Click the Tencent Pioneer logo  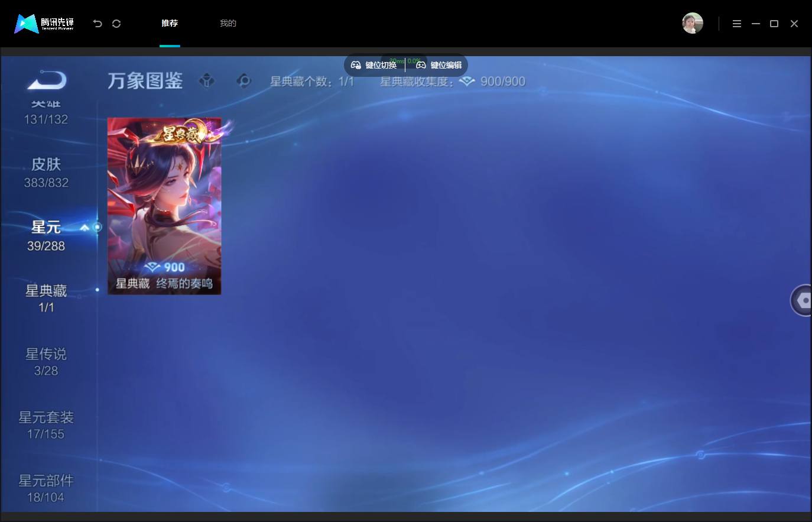(44, 24)
